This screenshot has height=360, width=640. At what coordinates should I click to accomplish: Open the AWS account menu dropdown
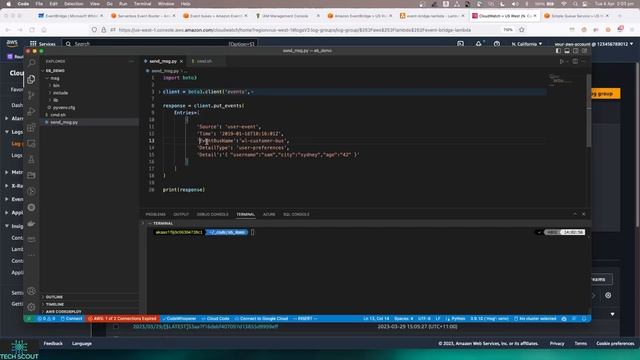(x=594, y=44)
